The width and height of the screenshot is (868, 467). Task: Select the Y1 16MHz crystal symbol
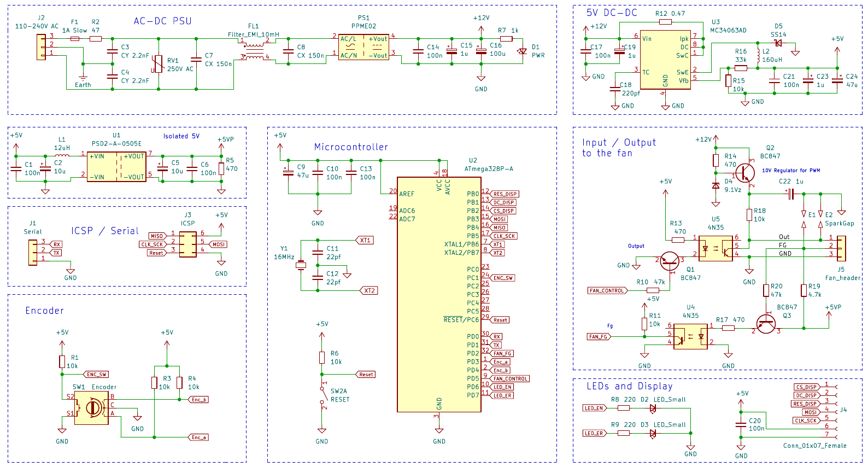pos(301,265)
